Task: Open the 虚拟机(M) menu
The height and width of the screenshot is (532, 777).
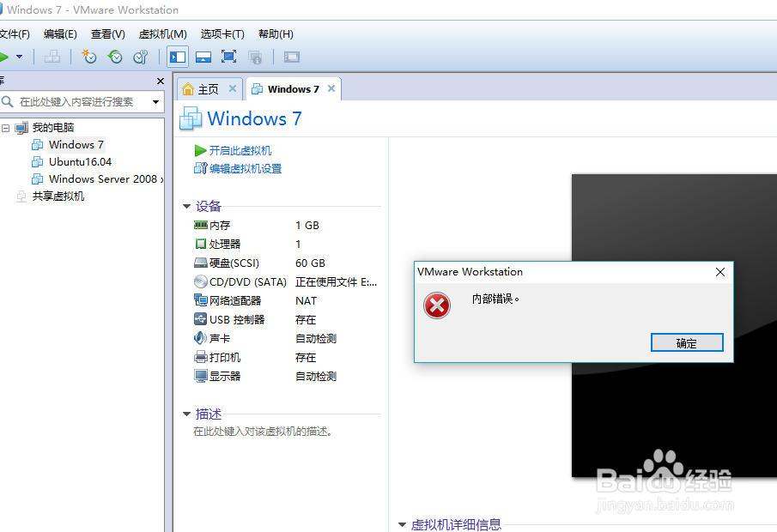Action: tap(162, 34)
